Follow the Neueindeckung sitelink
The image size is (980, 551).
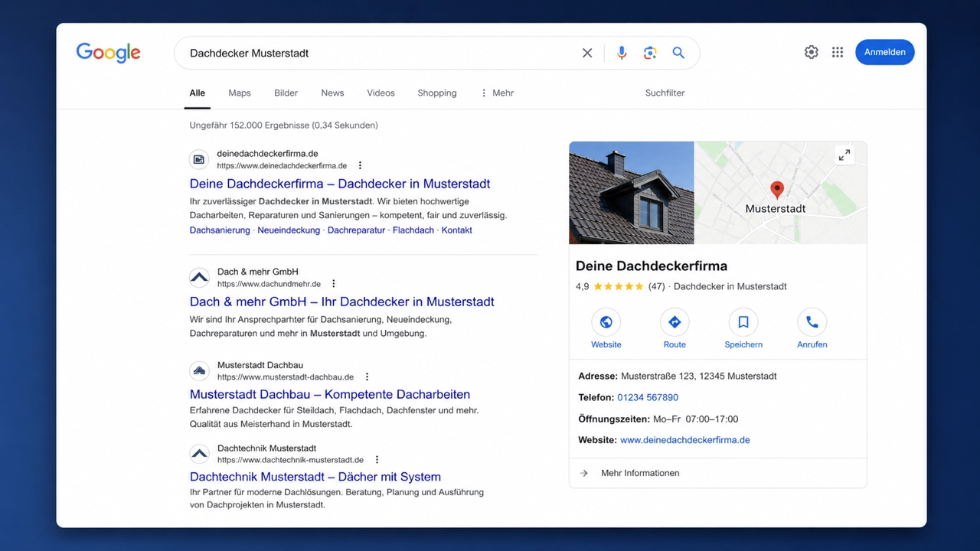pyautogui.click(x=289, y=230)
